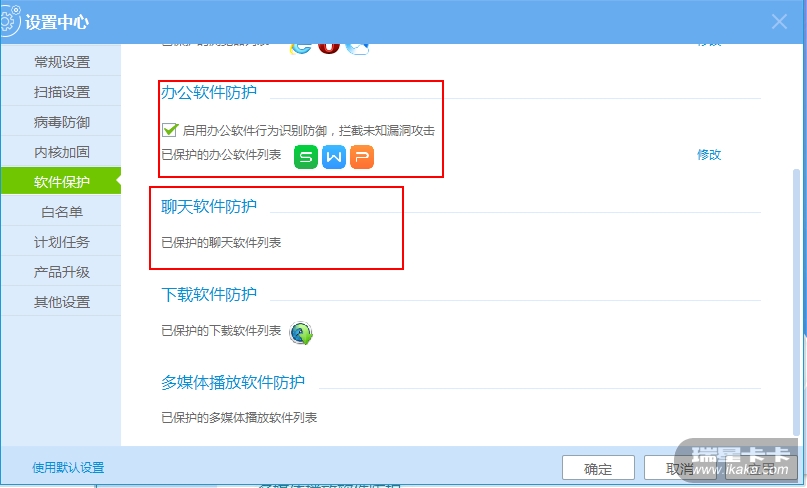Click the settings center gear icon
This screenshot has height=488, width=807.
coord(8,22)
